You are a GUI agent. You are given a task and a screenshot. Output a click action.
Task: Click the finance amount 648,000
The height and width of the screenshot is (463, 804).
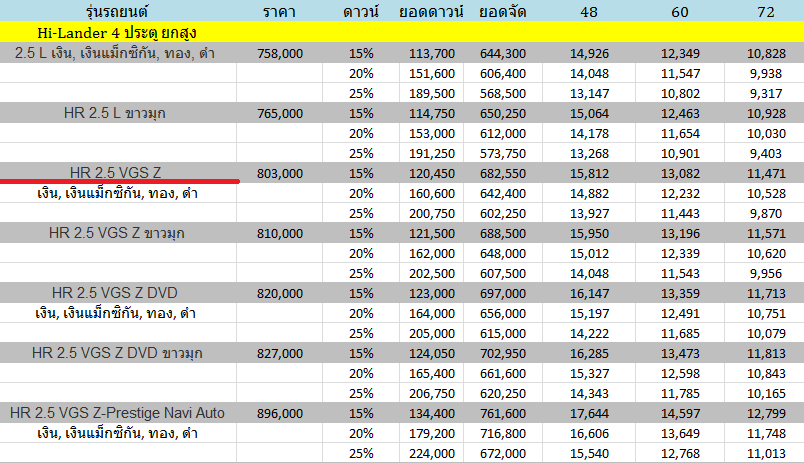(503, 254)
